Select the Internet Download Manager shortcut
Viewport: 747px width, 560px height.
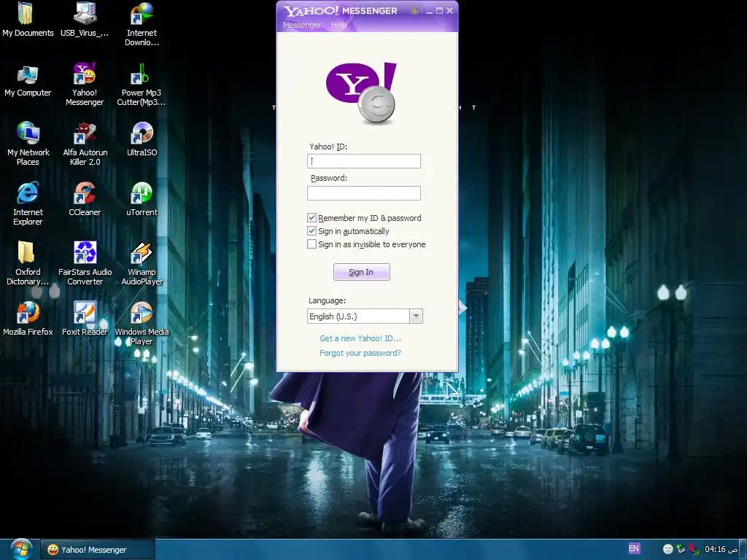(142, 25)
